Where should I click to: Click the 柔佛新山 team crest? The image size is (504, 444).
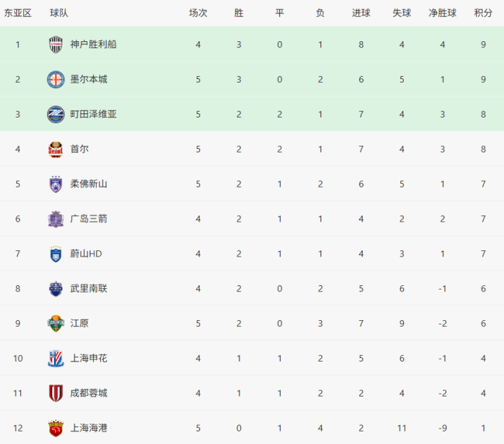pos(56,184)
